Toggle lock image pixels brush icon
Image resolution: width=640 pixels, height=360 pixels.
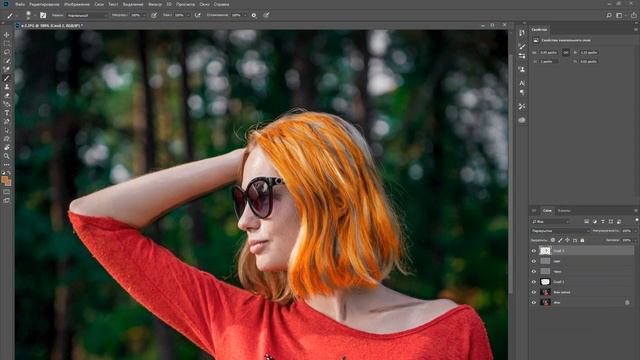[560, 240]
